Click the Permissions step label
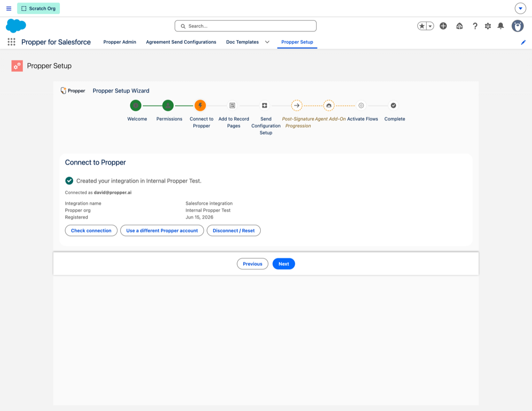 (x=169, y=119)
